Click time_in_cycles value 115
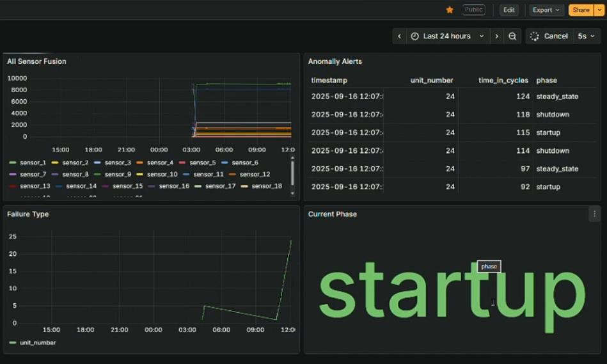The width and height of the screenshot is (607, 364). click(x=523, y=132)
